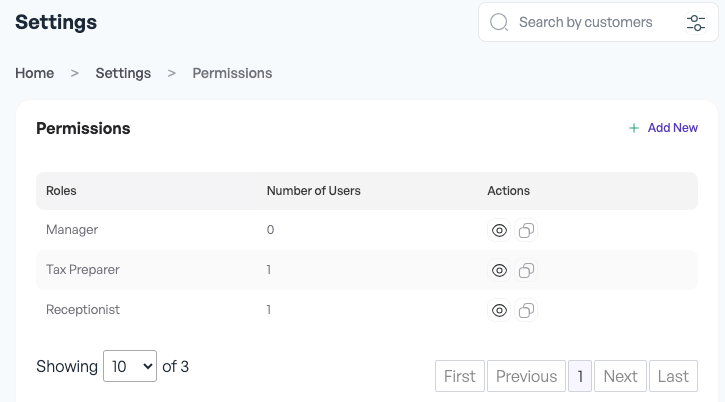Screen dimensions: 725x402
Task: Go to Home in the breadcrumb
Action: point(35,73)
